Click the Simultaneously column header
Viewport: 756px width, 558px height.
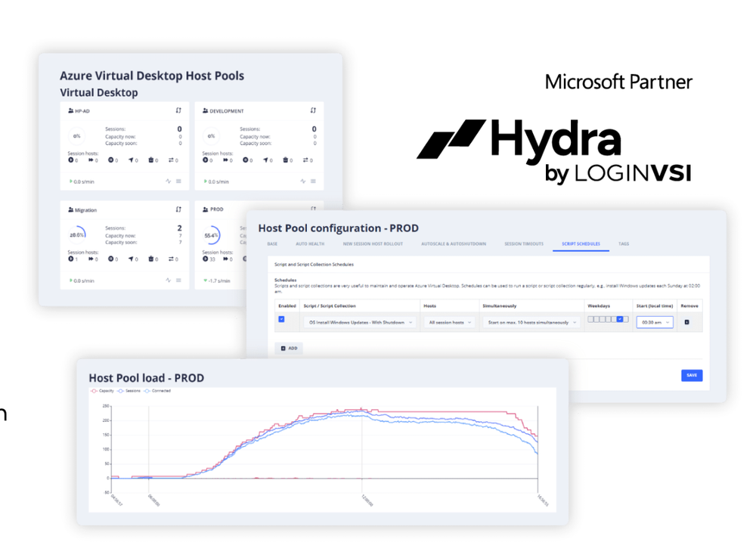pyautogui.click(x=500, y=305)
